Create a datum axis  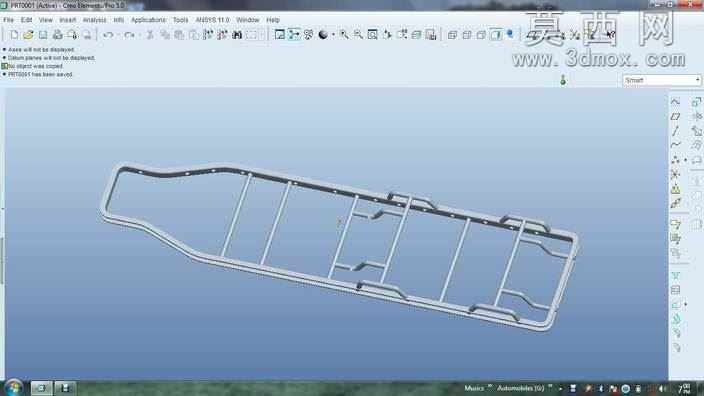[675, 131]
